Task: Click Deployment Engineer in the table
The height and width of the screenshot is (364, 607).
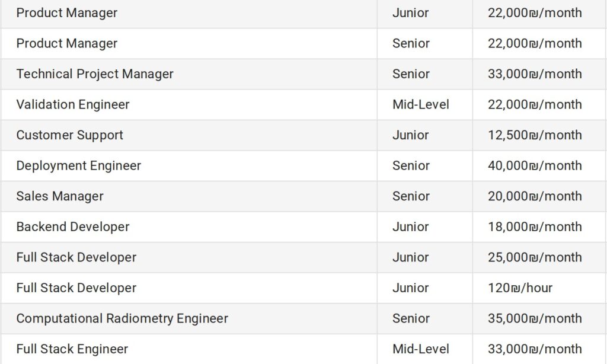Action: (x=79, y=166)
